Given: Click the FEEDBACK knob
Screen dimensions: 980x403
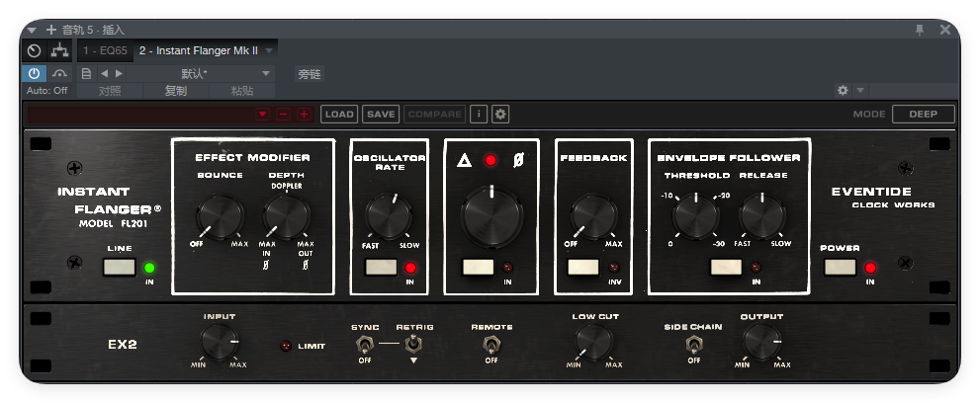Looking at the screenshot, I should point(593,216).
